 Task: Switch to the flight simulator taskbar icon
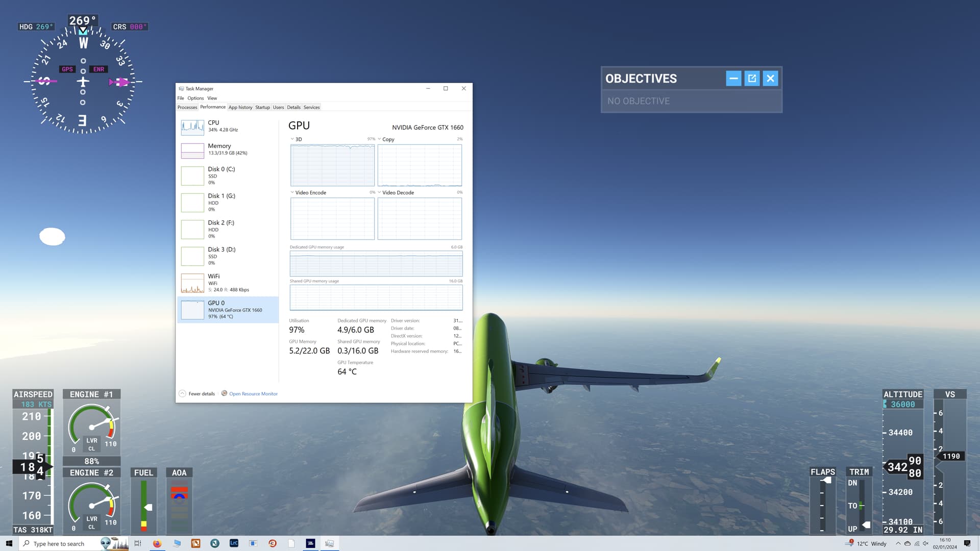pos(310,543)
